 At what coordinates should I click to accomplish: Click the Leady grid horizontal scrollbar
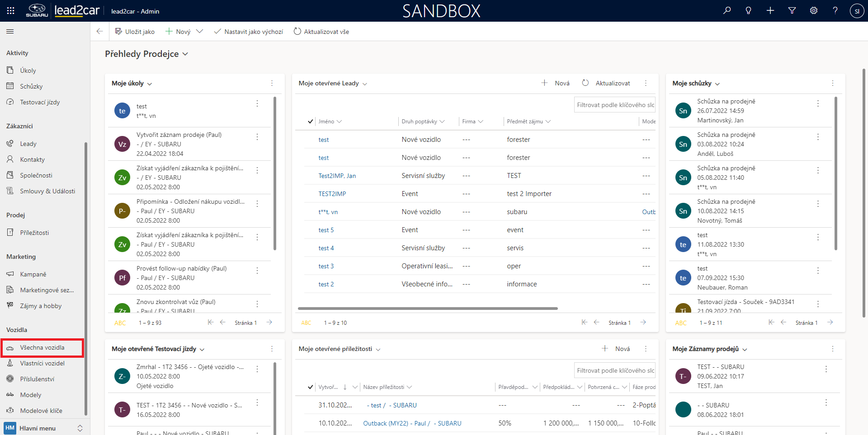[428, 309]
